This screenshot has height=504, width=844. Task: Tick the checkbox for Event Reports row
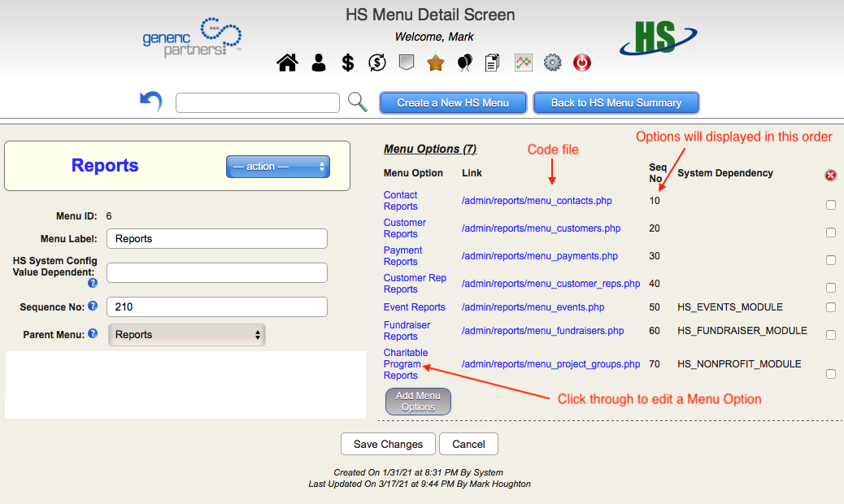point(831,307)
